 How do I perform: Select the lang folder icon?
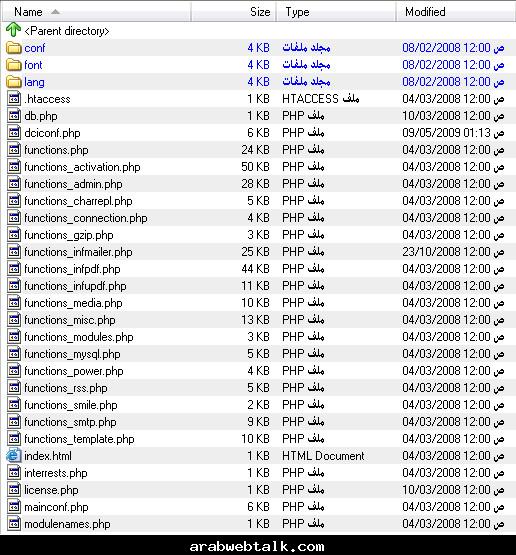point(14,81)
